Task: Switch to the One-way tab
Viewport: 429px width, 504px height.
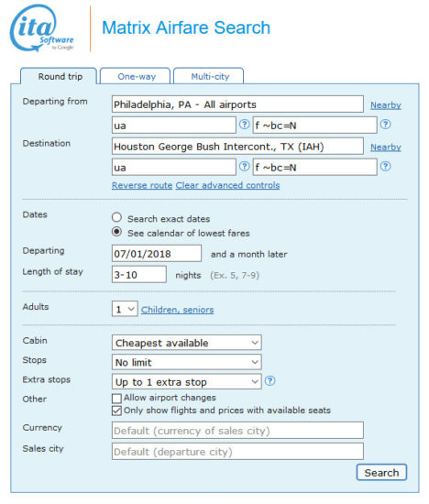Action: pyautogui.click(x=136, y=76)
